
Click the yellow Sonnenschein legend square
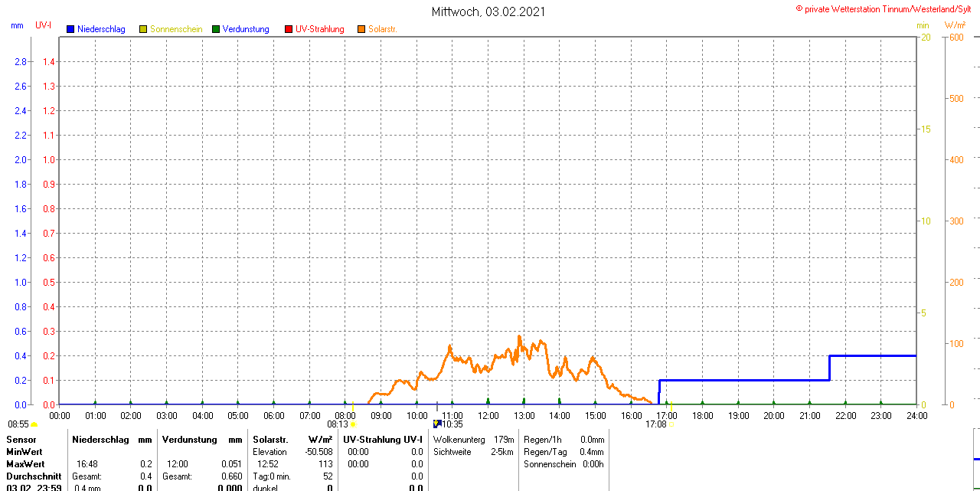click(x=143, y=29)
